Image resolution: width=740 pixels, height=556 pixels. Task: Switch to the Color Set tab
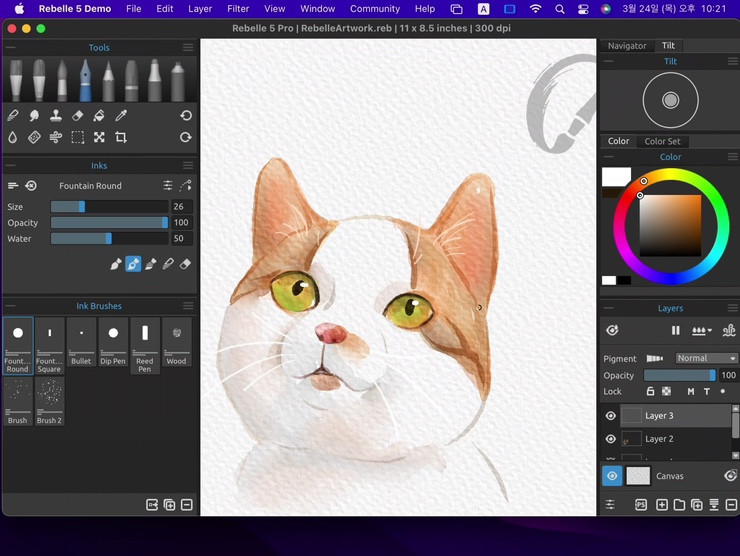(662, 142)
